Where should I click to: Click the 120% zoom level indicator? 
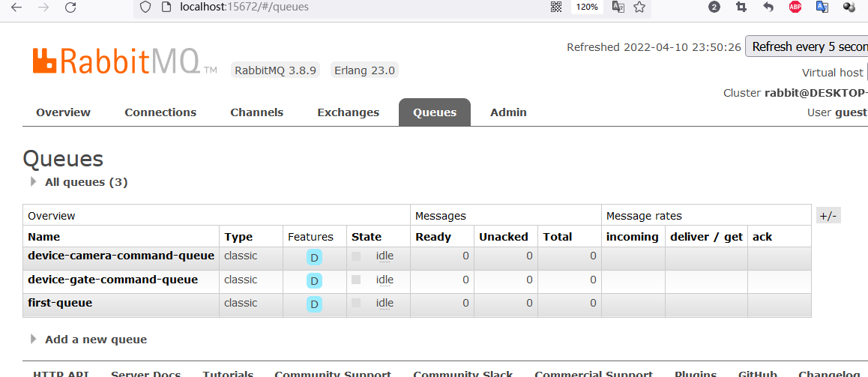click(x=587, y=7)
